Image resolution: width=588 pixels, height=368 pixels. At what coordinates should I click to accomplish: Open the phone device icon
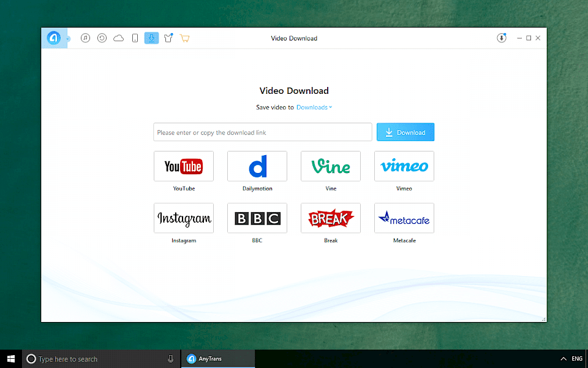click(x=135, y=38)
